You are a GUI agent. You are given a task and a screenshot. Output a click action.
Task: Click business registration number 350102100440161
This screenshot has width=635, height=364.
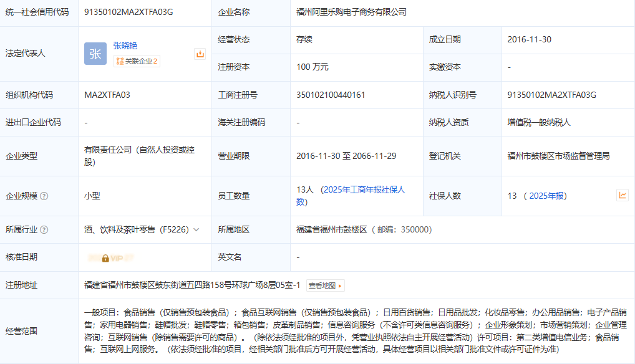pos(331,95)
